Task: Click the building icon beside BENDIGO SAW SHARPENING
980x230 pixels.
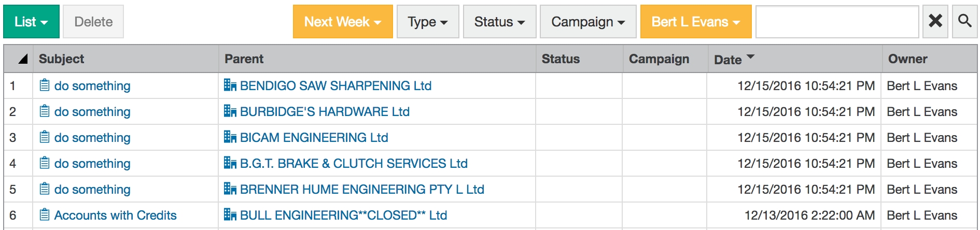Action: click(x=230, y=85)
